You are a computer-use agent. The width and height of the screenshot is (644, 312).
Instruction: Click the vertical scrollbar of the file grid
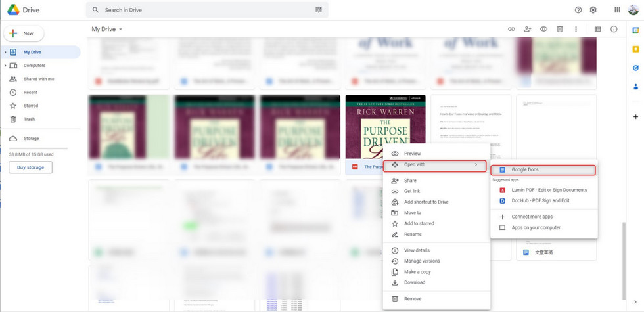pos(625,261)
